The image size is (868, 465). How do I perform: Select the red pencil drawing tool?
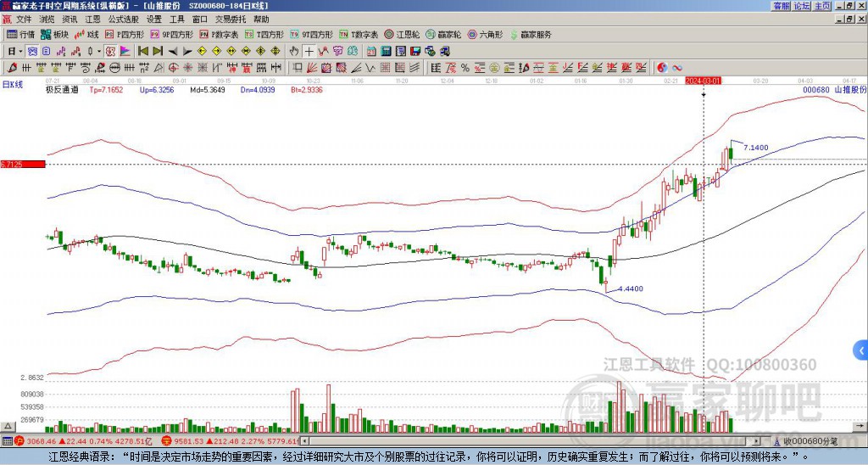(12, 68)
